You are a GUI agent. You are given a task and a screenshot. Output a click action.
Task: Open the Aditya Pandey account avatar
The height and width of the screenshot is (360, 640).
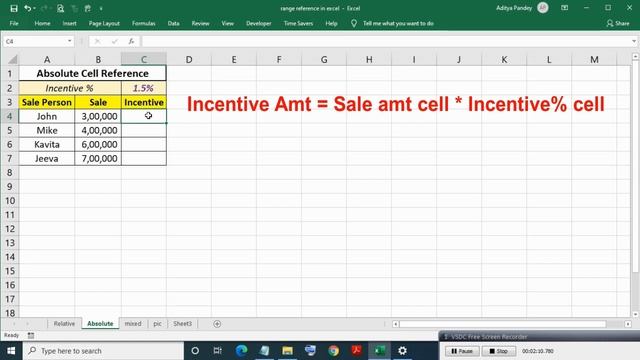click(543, 8)
